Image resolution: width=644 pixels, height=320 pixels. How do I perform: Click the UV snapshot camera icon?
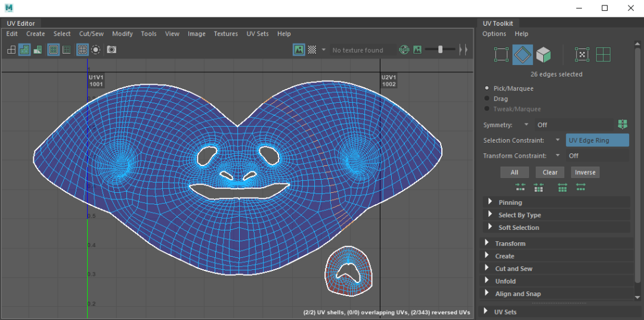(x=112, y=50)
